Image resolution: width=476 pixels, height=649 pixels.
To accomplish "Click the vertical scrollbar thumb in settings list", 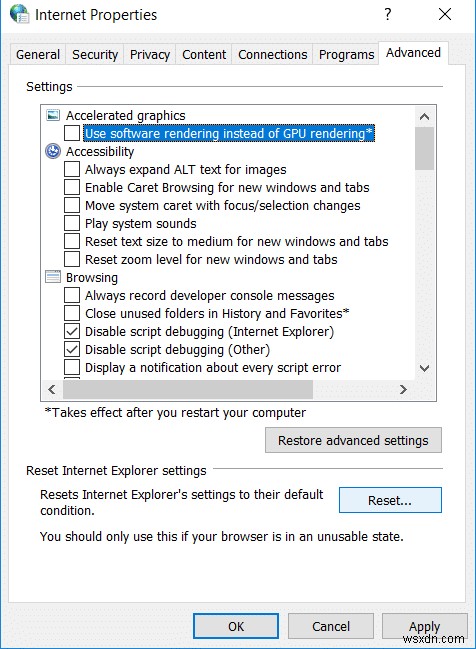I will click(424, 148).
